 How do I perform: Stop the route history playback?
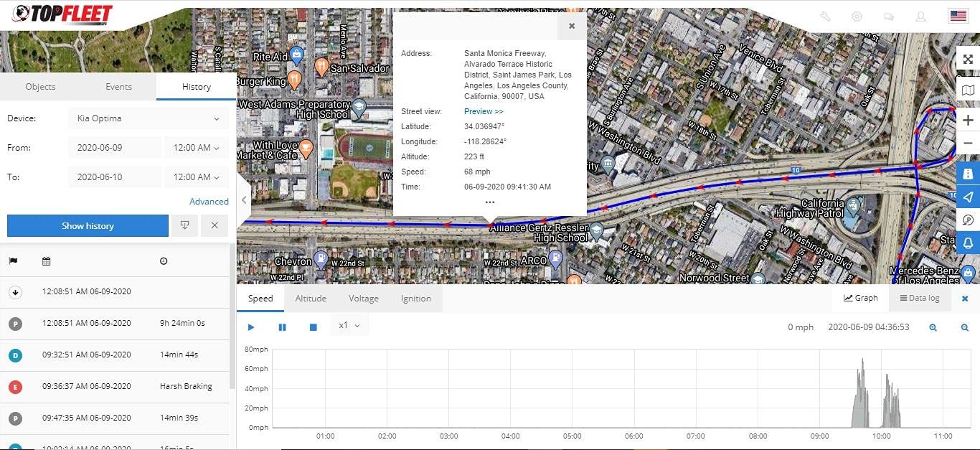pos(313,327)
